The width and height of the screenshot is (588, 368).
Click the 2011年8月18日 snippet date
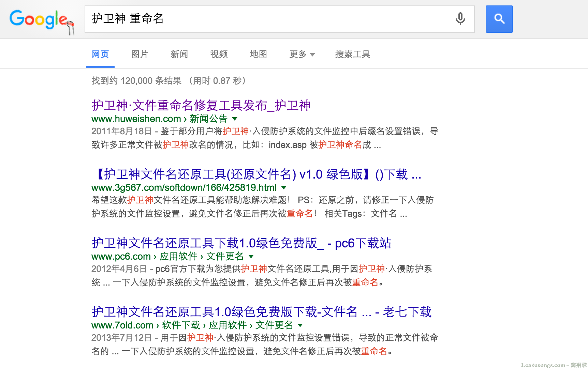[121, 131]
